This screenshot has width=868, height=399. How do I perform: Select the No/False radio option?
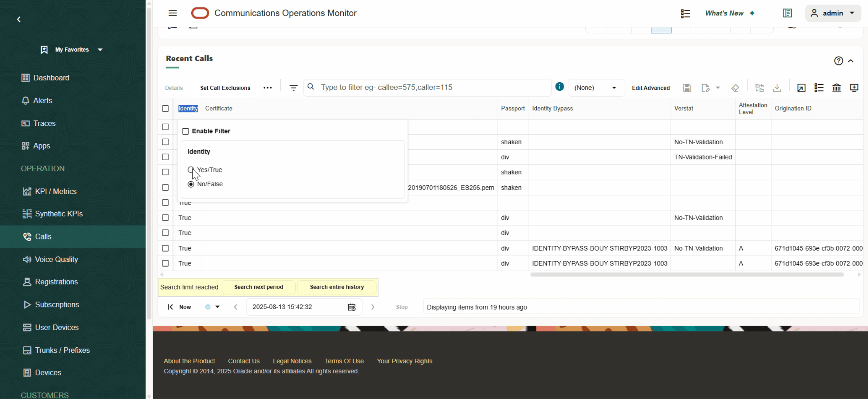pos(191,184)
